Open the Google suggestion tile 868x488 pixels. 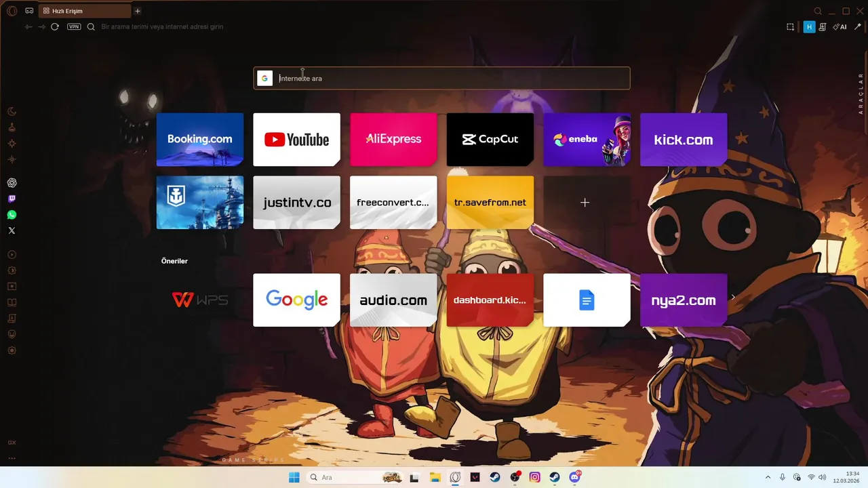tap(296, 300)
